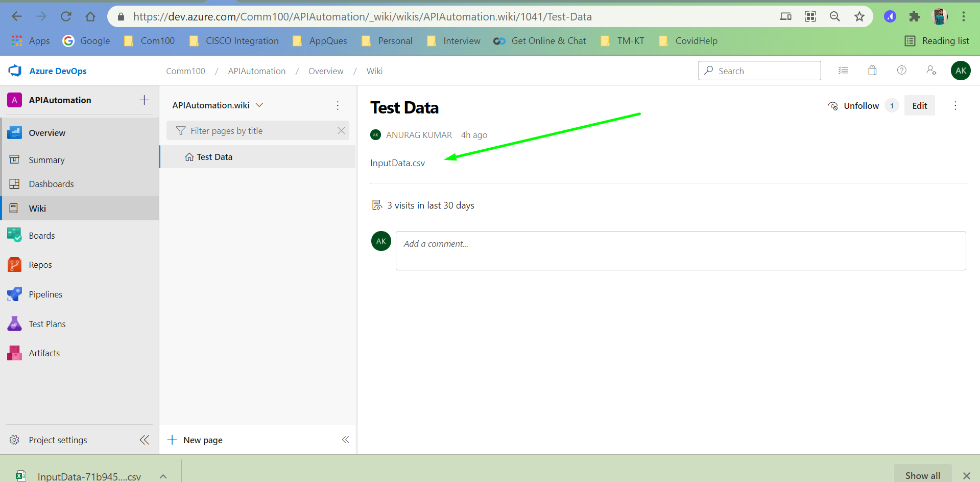The height and width of the screenshot is (482, 980).
Task: Open Artifacts from the sidebar
Action: [x=44, y=353]
